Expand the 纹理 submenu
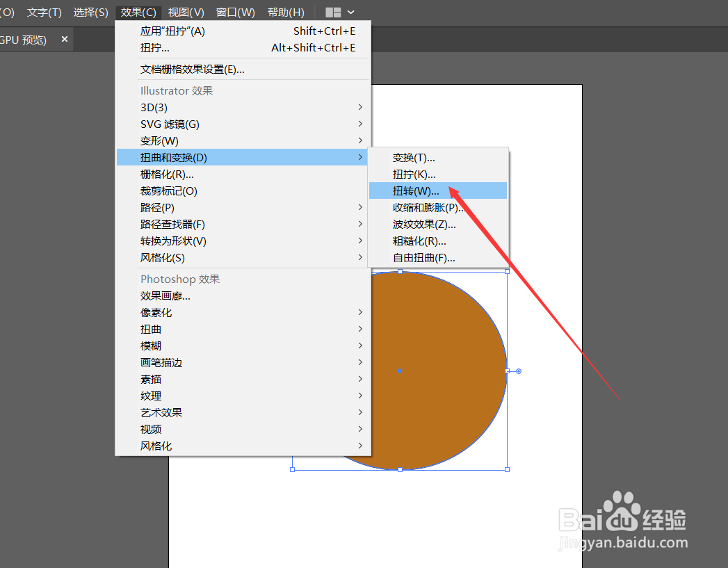Screen dimensions: 728x568 click(x=243, y=396)
